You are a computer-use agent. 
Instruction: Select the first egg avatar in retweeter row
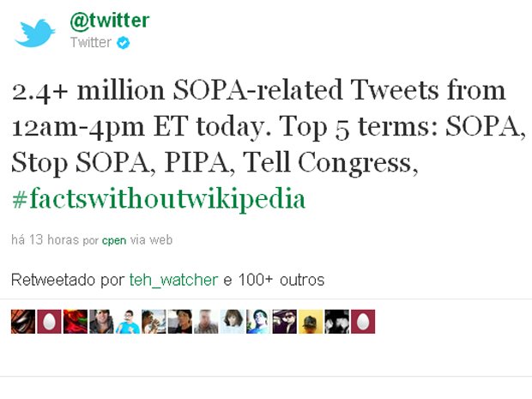[x=49, y=321]
